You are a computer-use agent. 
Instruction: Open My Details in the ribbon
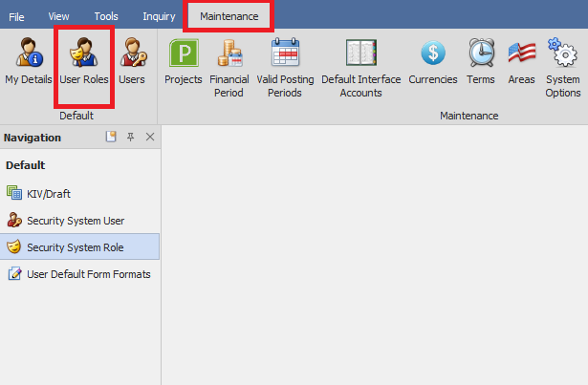29,62
